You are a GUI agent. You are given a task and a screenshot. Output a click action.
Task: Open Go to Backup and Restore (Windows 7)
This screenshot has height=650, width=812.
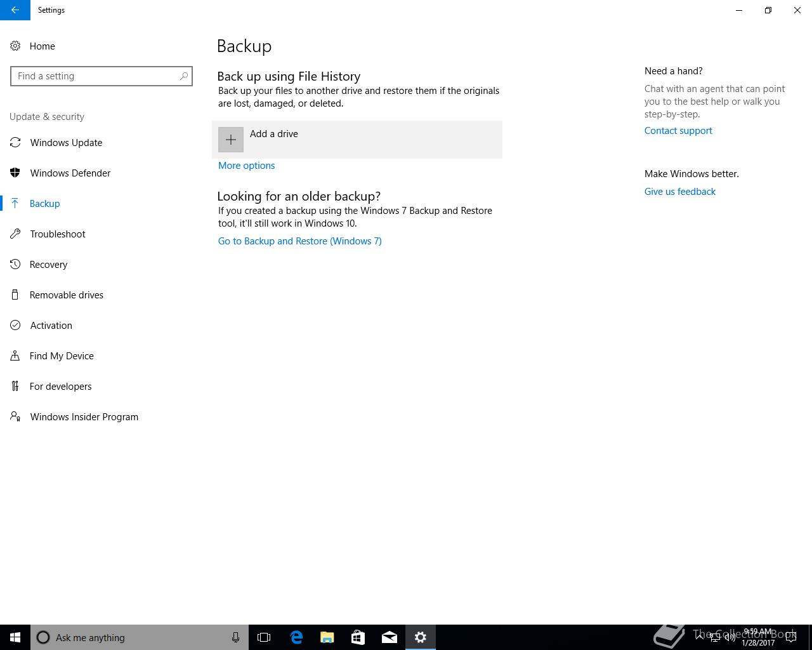point(300,241)
